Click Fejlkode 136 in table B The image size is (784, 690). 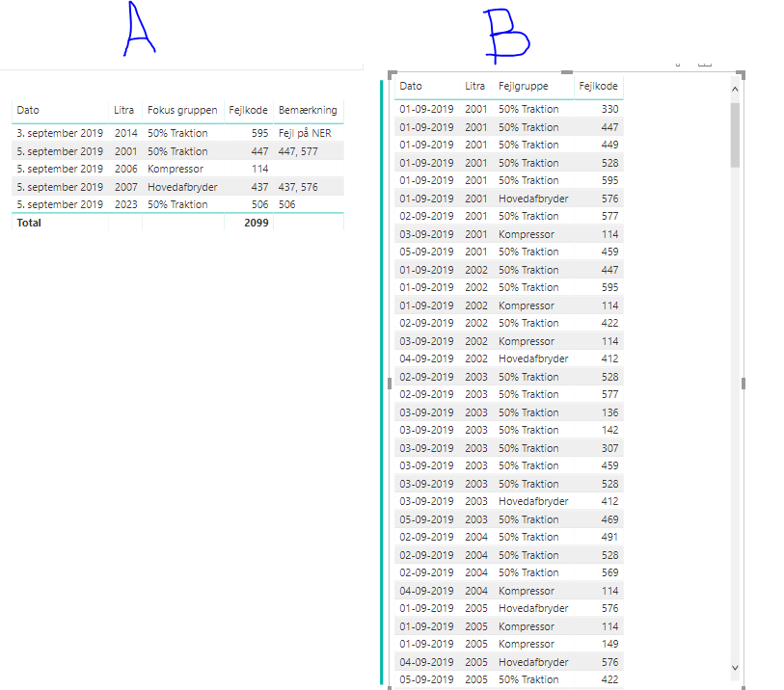[610, 412]
